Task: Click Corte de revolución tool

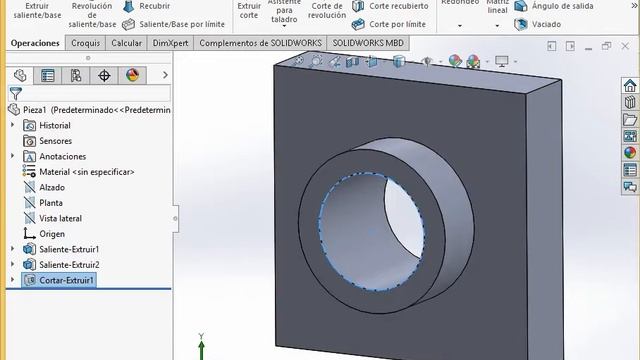Action: (327, 10)
